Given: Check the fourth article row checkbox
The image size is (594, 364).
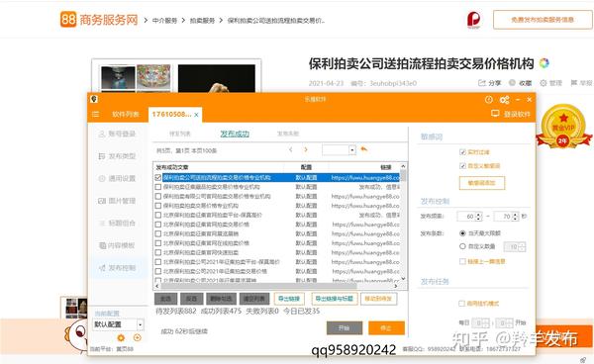Looking at the screenshot, I should click(158, 206).
